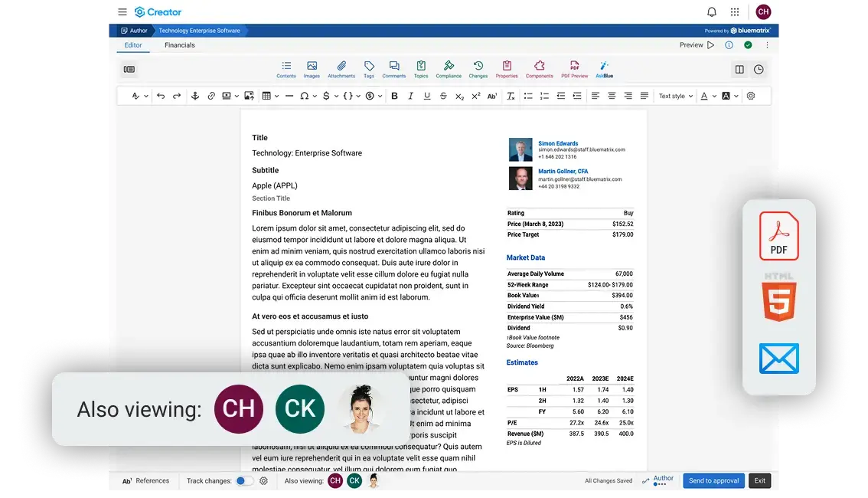This screenshot has width=868, height=498.
Task: Open the Text style dropdown
Action: [x=675, y=96]
